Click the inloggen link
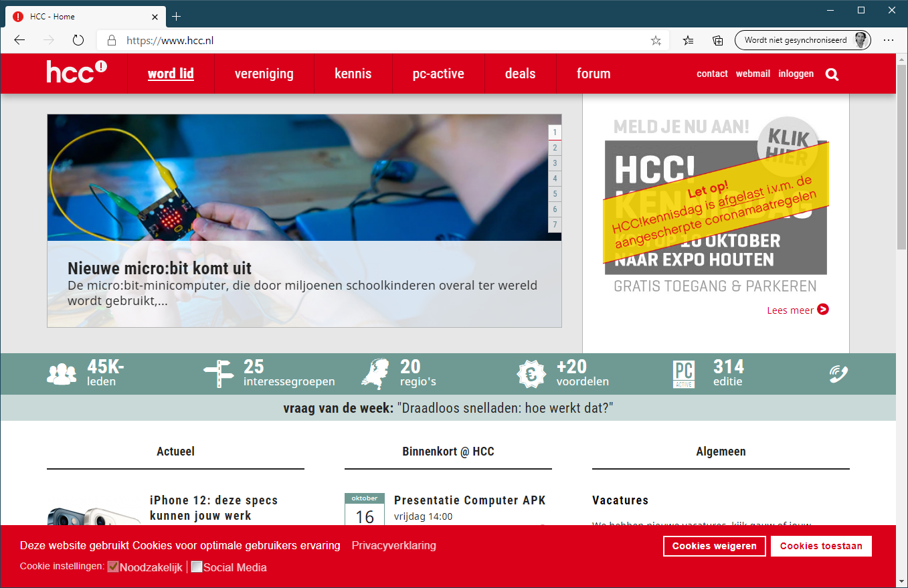 click(x=796, y=74)
